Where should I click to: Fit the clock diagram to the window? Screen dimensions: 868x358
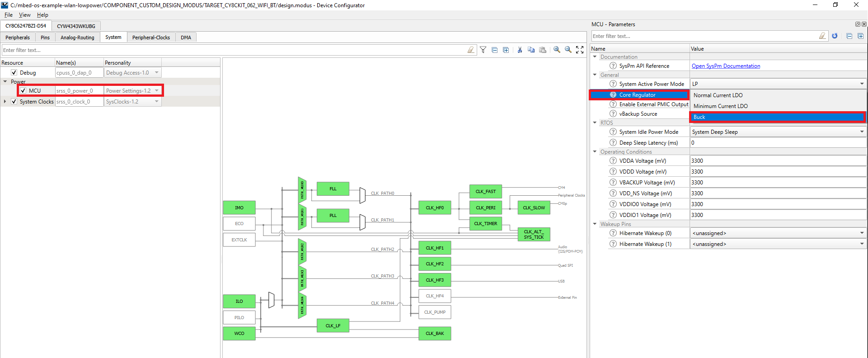pyautogui.click(x=580, y=50)
